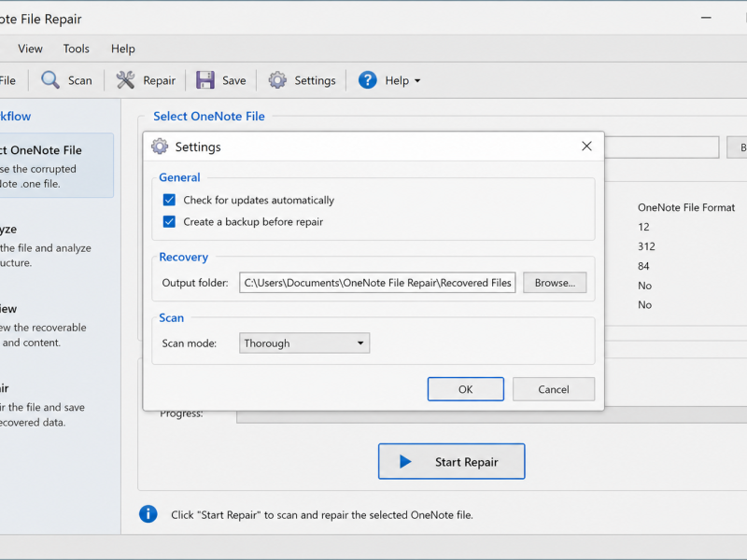Screen dimensions: 747x560
Task: Click the Settings gear icon in toolbar
Action: (x=277, y=80)
